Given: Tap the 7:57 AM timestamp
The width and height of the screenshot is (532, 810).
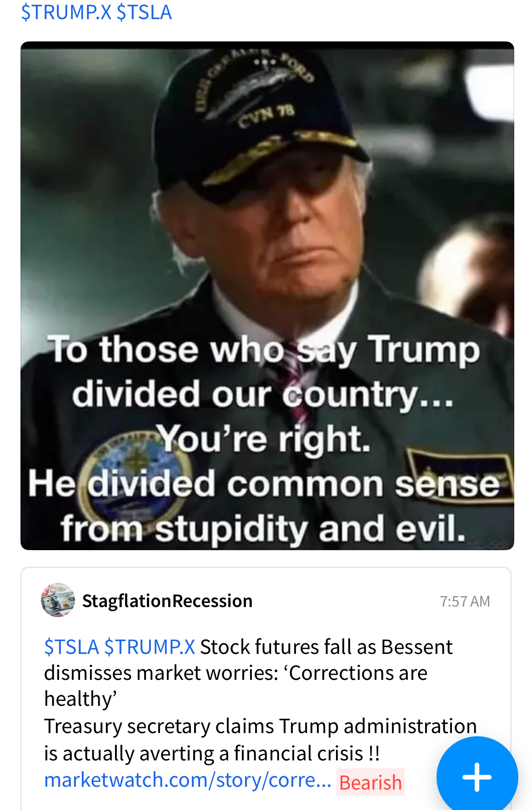Looking at the screenshot, I should (465, 602).
